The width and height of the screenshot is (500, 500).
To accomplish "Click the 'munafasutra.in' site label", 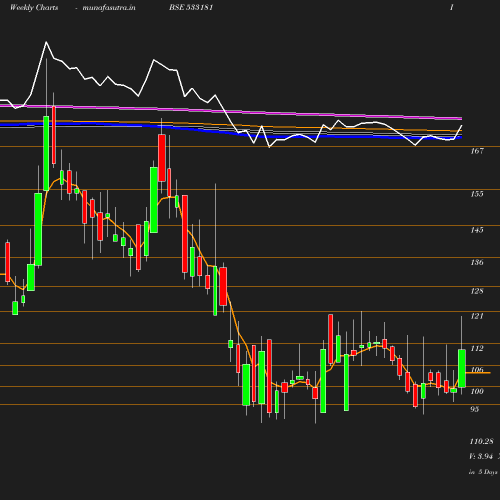I will click(x=109, y=8).
